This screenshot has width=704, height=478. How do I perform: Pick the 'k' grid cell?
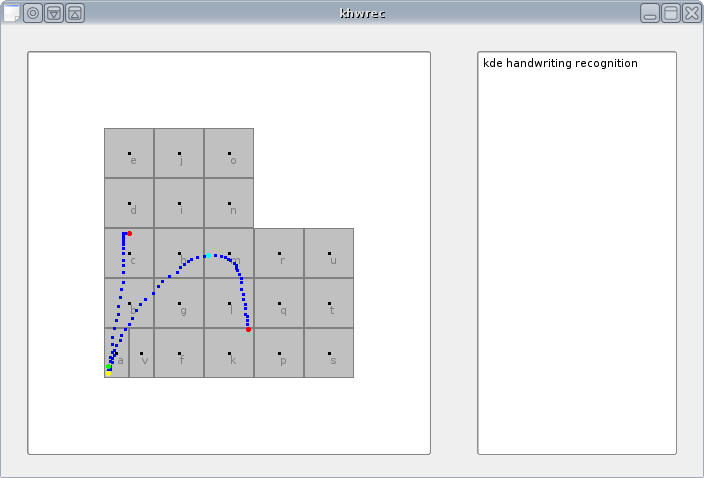click(x=229, y=353)
